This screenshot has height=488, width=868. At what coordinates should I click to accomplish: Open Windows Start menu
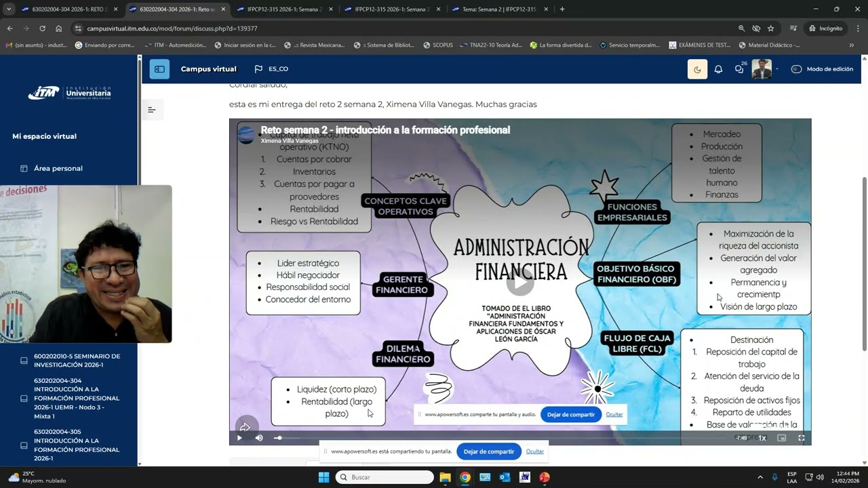point(323,477)
